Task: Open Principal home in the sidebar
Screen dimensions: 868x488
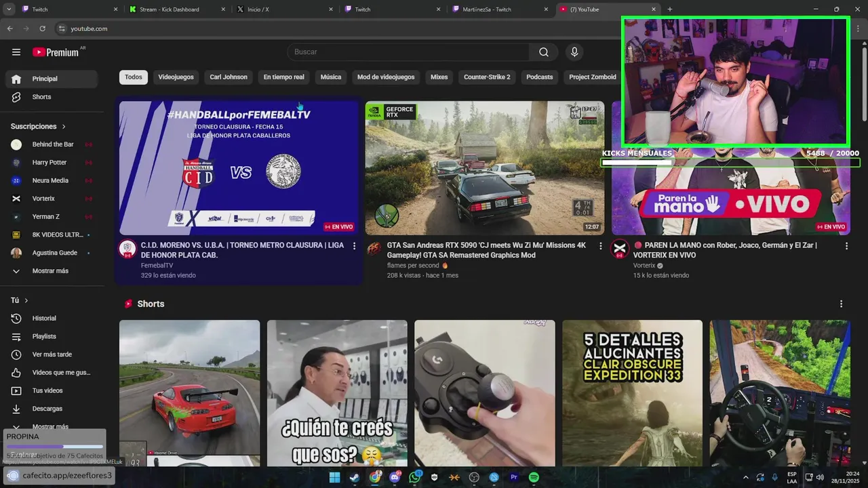Action: pos(52,79)
